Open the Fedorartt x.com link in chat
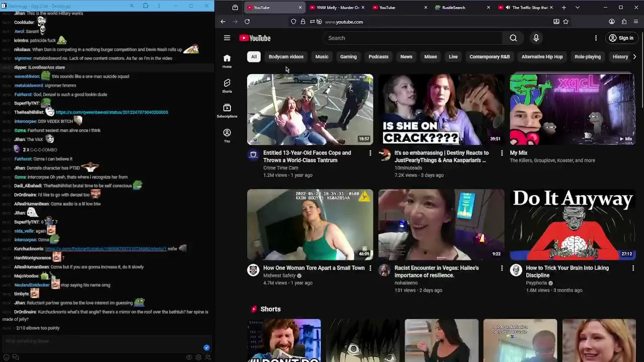The image size is (644, 362). tap(106, 249)
